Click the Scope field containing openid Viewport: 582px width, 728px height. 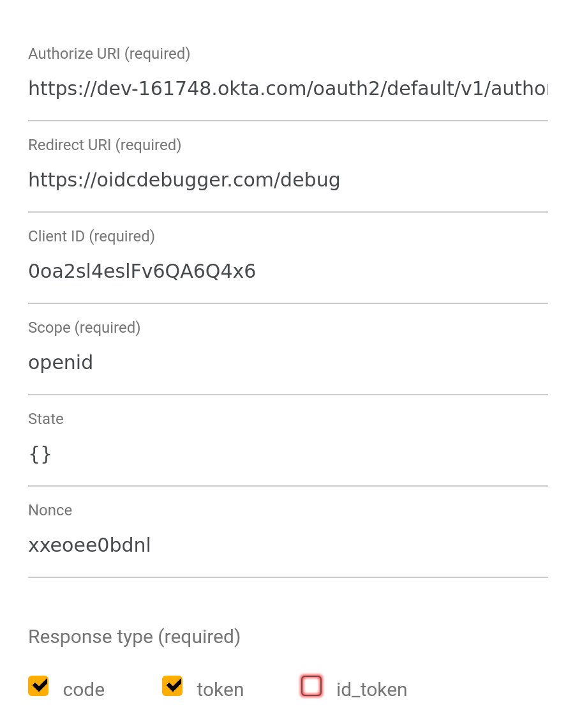click(287, 363)
